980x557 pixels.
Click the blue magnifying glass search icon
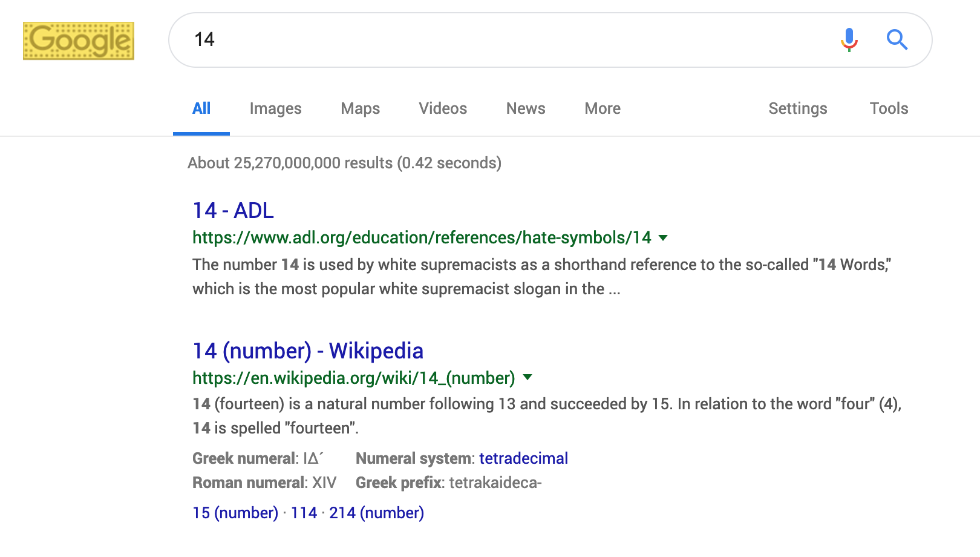(x=897, y=40)
